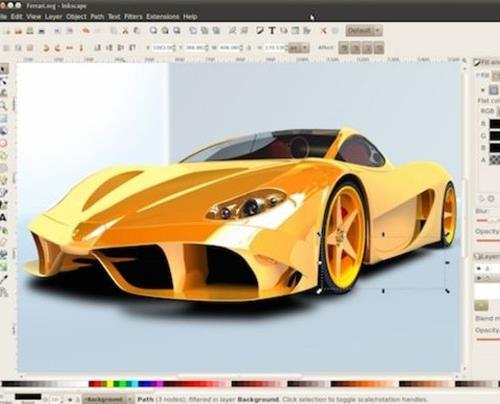The image size is (500, 404).
Task: Open the px units dropdown
Action: [x=299, y=48]
